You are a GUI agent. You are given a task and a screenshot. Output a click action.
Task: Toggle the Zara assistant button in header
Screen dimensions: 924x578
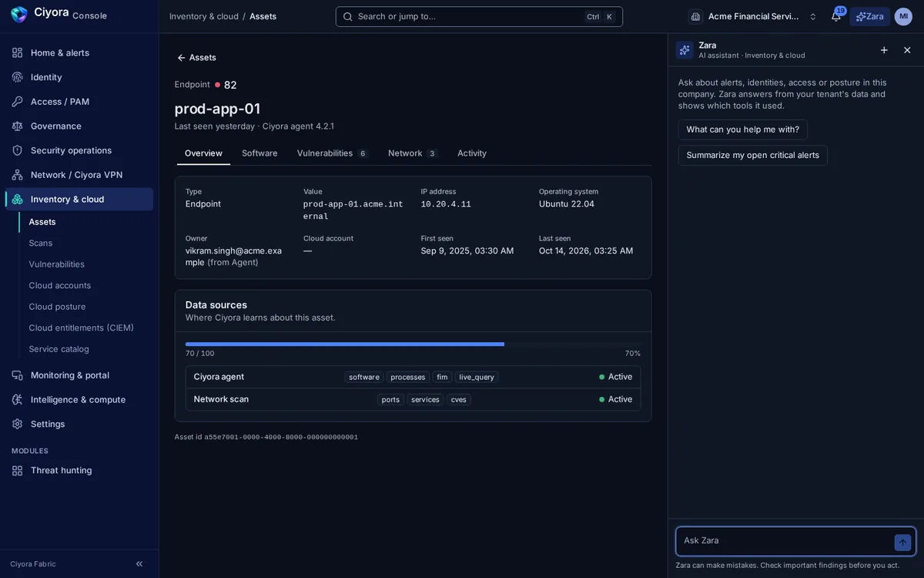(870, 16)
